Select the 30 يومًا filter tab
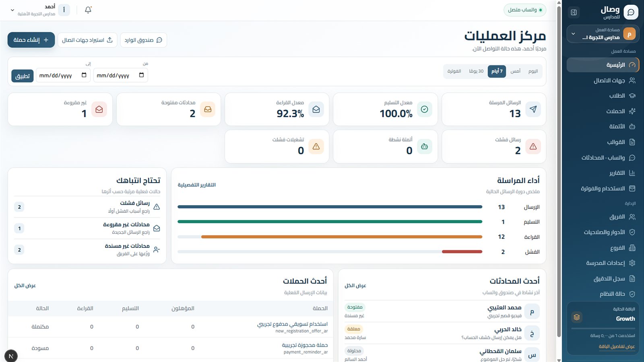Viewport: 644px width, 362px height. pyautogui.click(x=476, y=71)
